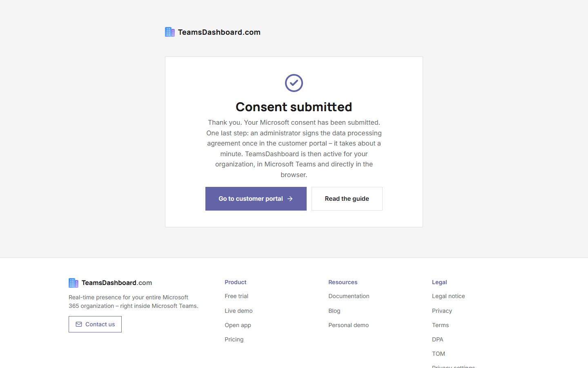Open the Legal notice link
The image size is (588, 368).
pos(448,296)
